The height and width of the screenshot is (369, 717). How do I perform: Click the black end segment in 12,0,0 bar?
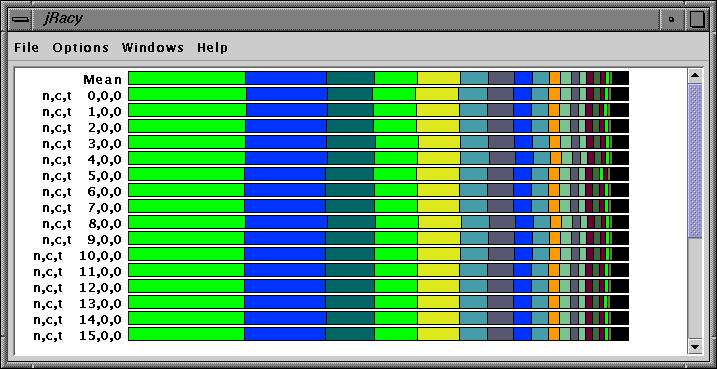620,286
